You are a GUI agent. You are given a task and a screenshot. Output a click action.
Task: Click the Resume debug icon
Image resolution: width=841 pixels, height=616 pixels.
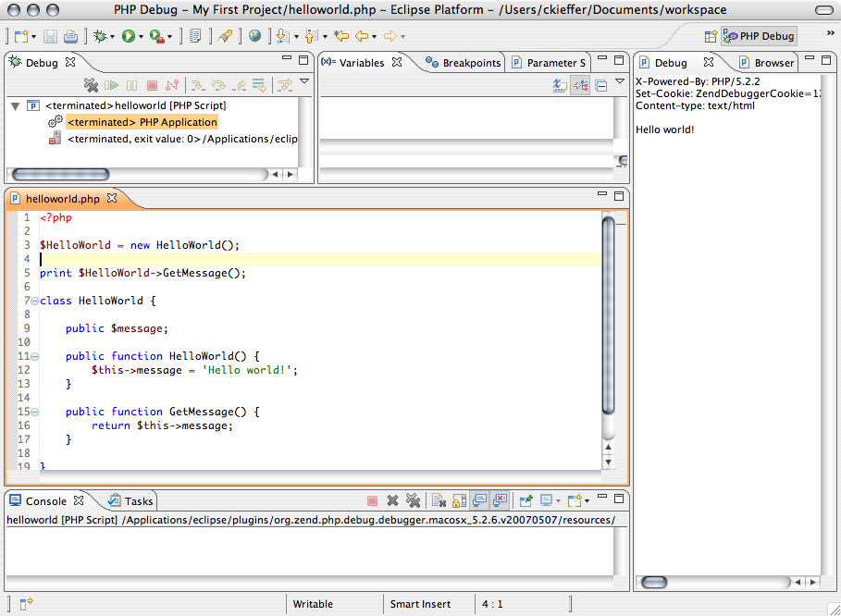[x=112, y=85]
